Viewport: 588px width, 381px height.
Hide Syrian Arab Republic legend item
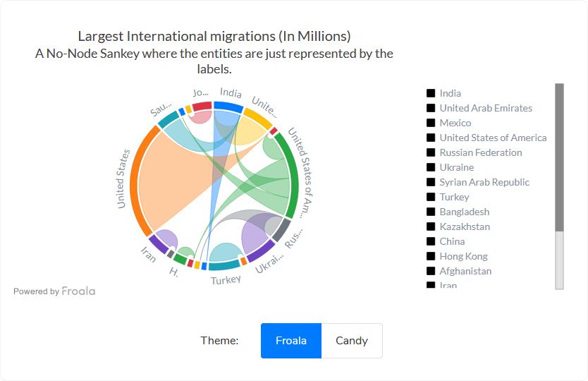click(484, 182)
